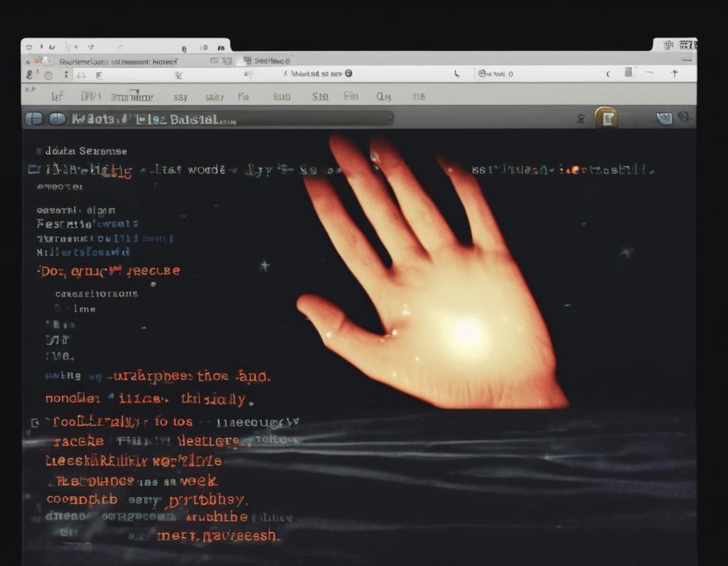The width and height of the screenshot is (728, 566).
Task: Toggle the small box beside the 'fool...' orange line
Action: coord(36,423)
